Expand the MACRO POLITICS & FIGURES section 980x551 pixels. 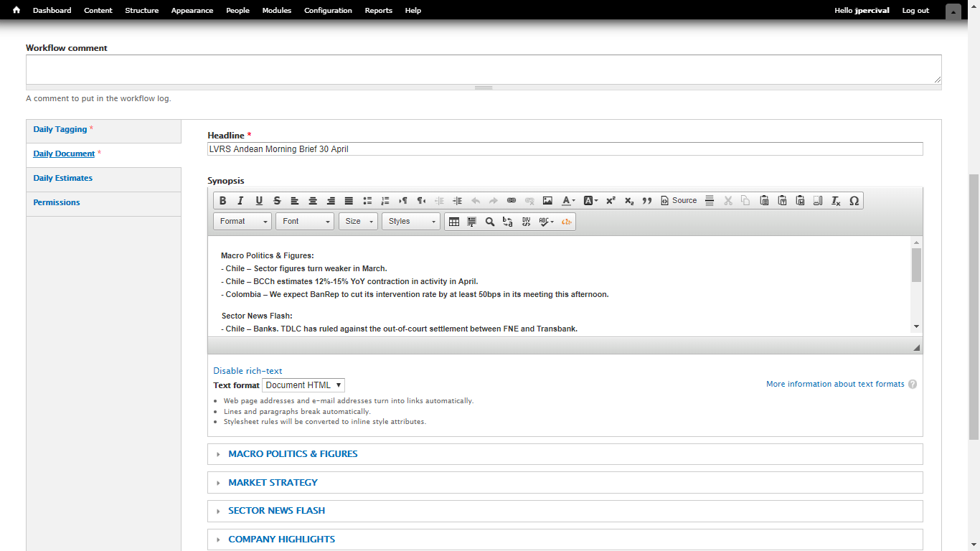293,454
